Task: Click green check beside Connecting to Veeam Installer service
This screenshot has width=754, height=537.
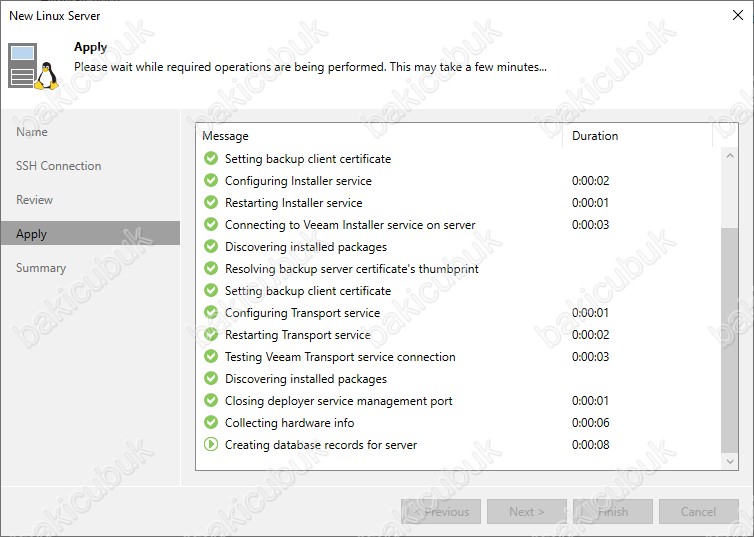Action: point(211,224)
